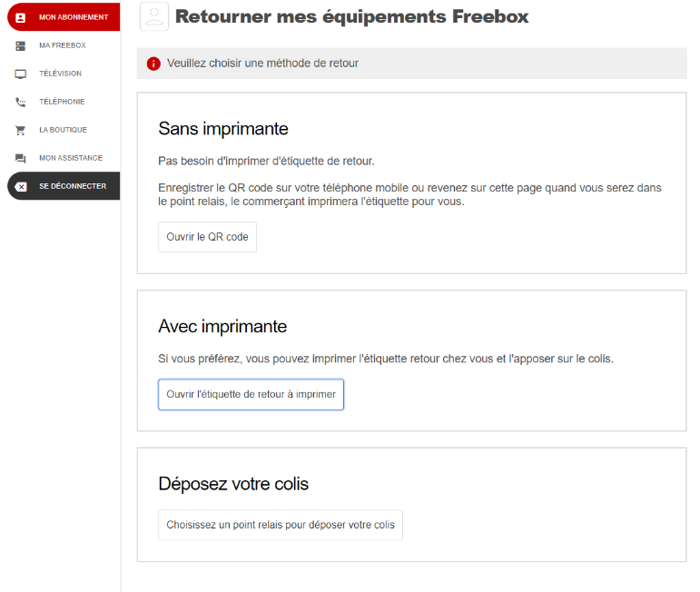Viewport: 700px width, 592px height.
Task: Click text 'Pas besoin d'imprimer d'étiquette de retour.'
Action: click(267, 161)
